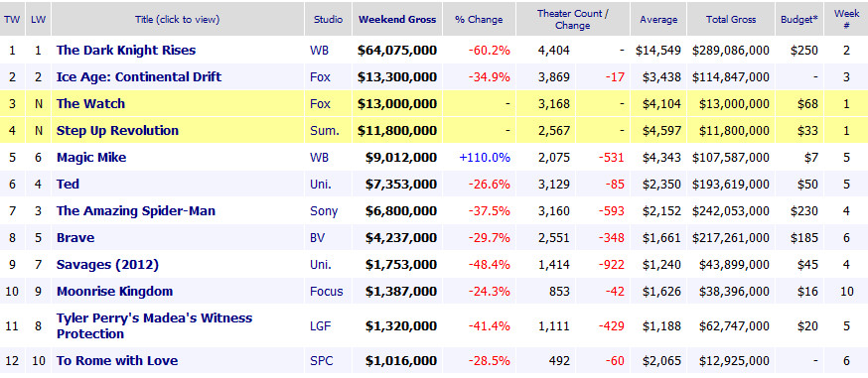Open Step Up Revolution page
The width and height of the screenshot is (868, 378).
pyautogui.click(x=117, y=131)
